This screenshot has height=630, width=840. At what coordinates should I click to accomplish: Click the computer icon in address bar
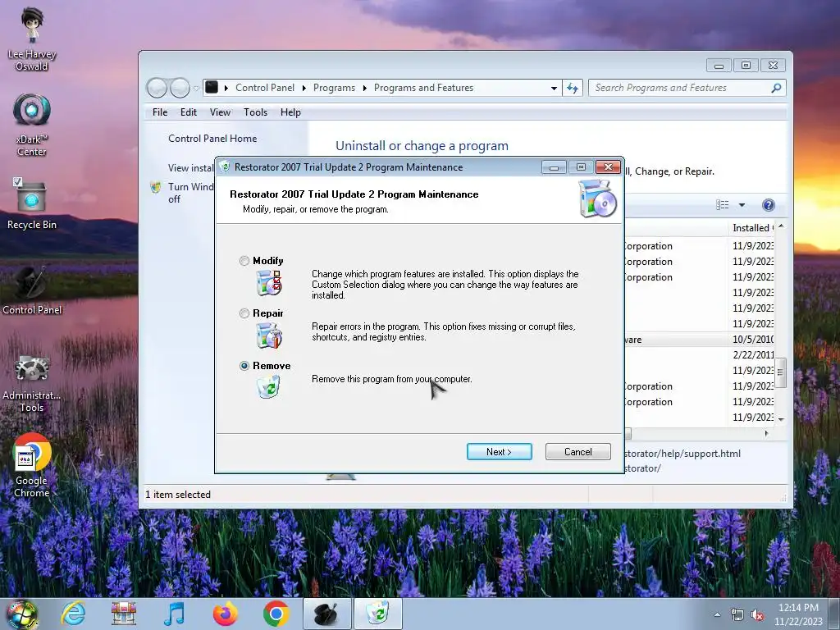coord(212,87)
